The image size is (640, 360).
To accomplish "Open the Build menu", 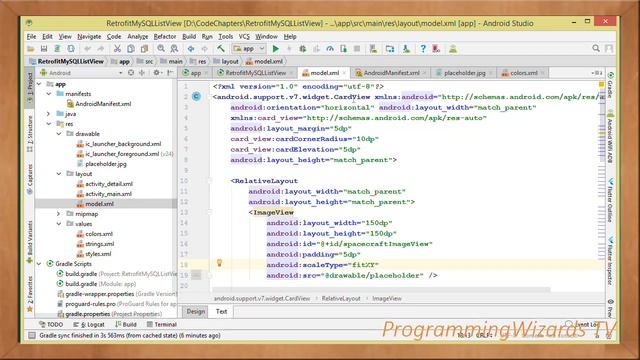I will tap(189, 37).
